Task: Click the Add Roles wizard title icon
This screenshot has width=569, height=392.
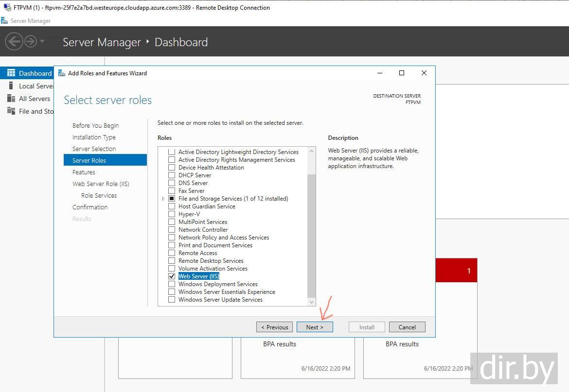Action: (61, 73)
